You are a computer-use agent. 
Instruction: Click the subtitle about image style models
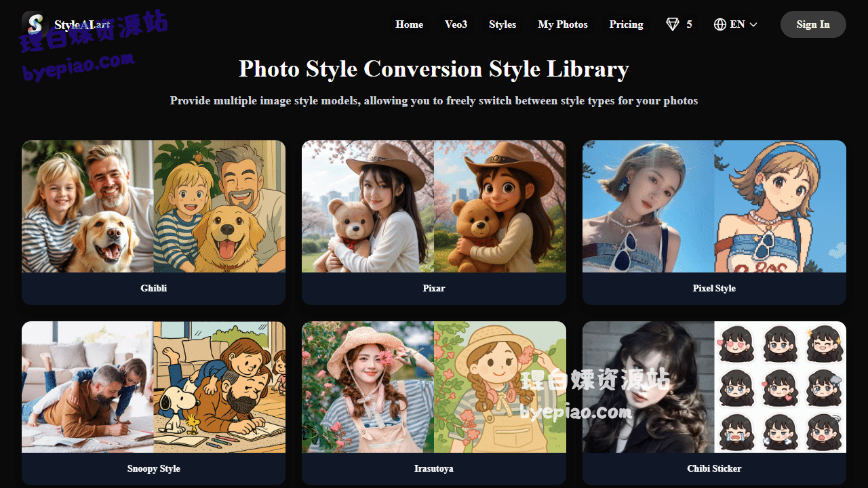point(434,101)
